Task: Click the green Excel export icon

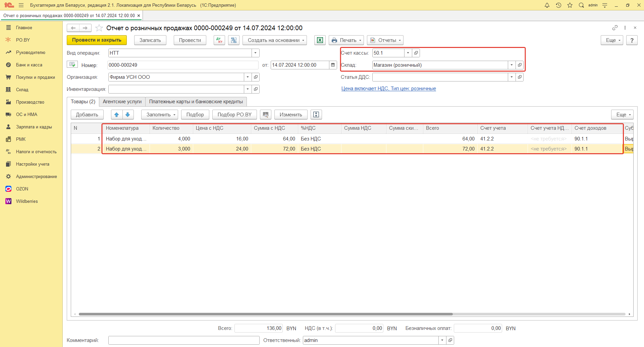Action: pos(320,40)
